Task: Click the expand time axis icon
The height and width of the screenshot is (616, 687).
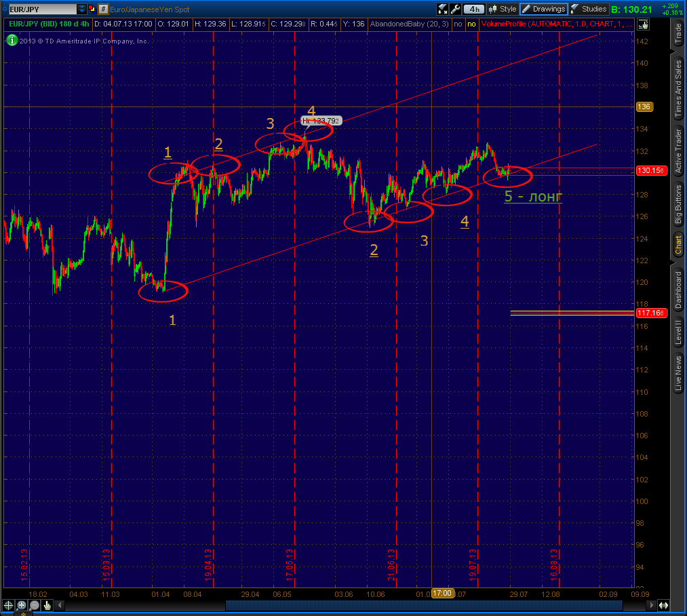Action: [x=663, y=605]
